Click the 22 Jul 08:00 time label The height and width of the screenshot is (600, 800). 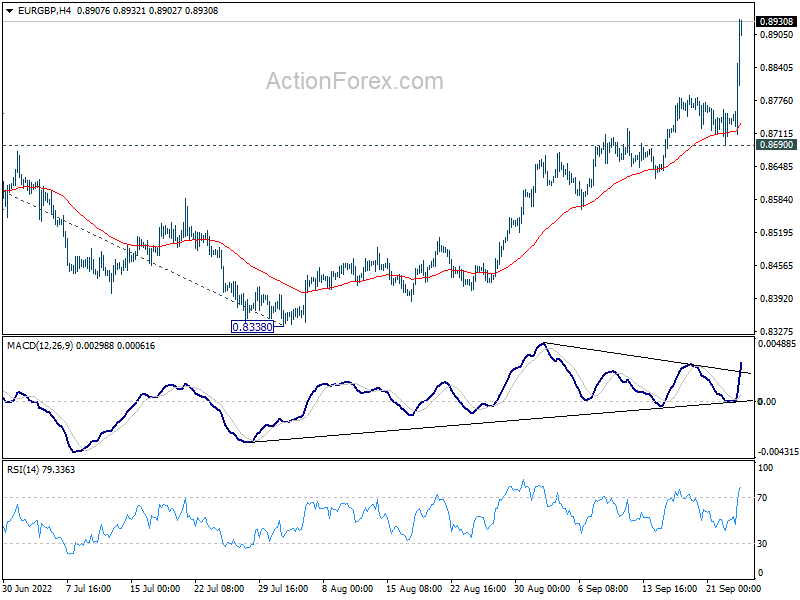[x=219, y=589]
